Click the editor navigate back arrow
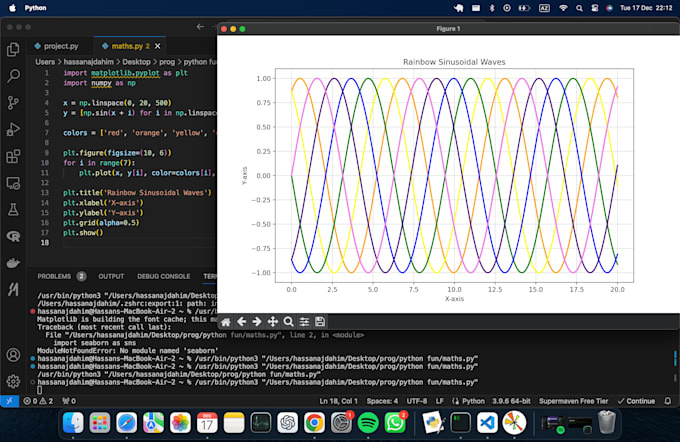Image resolution: width=680 pixels, height=442 pixels. click(200, 27)
